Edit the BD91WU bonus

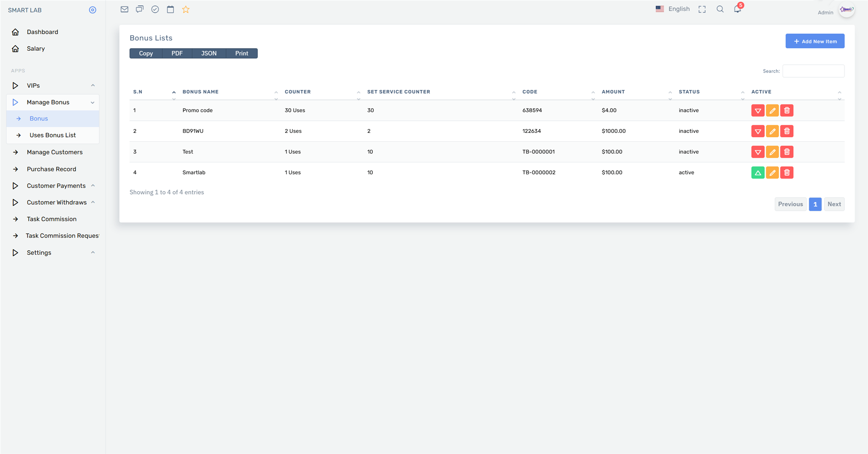(773, 131)
